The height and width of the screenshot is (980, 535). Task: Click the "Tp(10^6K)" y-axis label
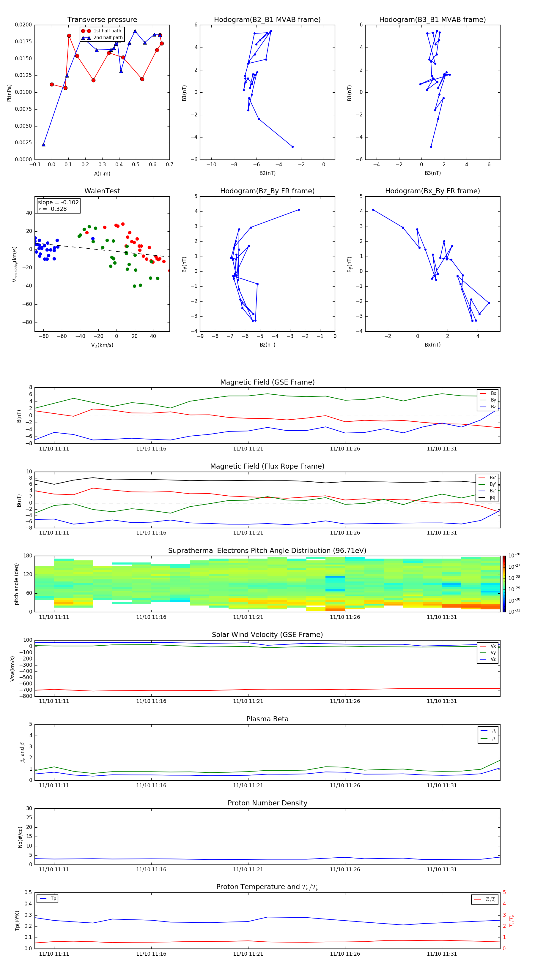click(x=17, y=921)
